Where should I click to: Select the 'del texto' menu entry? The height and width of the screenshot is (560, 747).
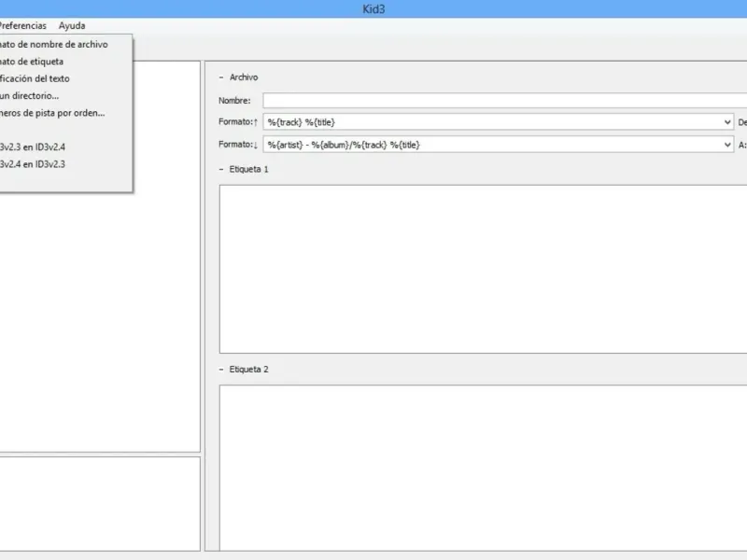pos(65,78)
